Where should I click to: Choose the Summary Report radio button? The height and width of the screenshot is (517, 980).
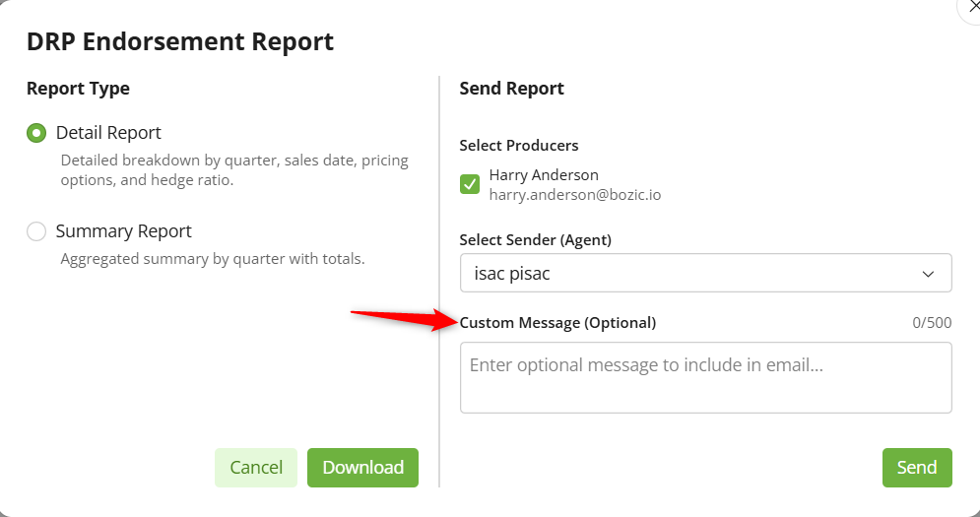coord(36,231)
